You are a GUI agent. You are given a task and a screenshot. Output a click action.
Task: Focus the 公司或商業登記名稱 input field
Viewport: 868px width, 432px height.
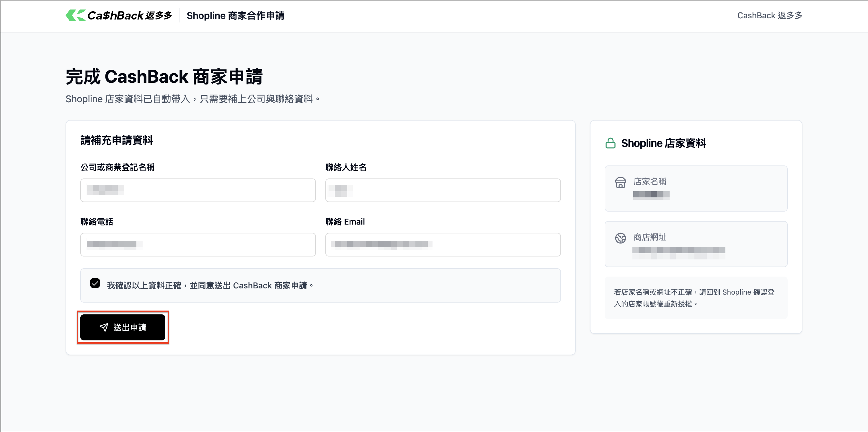pos(198,190)
